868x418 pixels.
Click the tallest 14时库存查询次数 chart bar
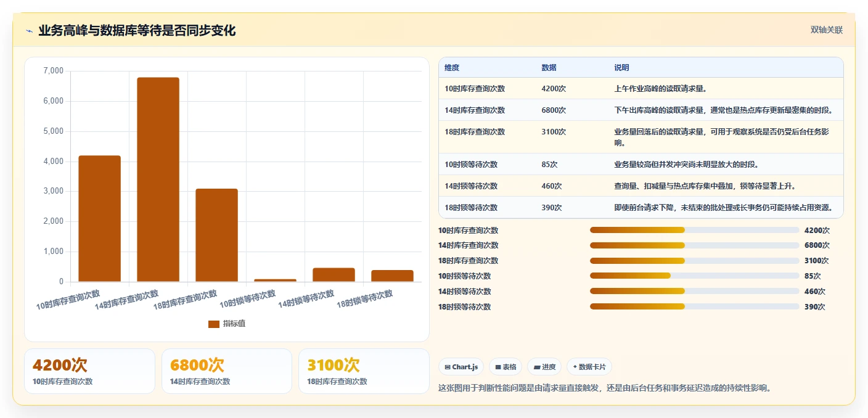pos(158,179)
